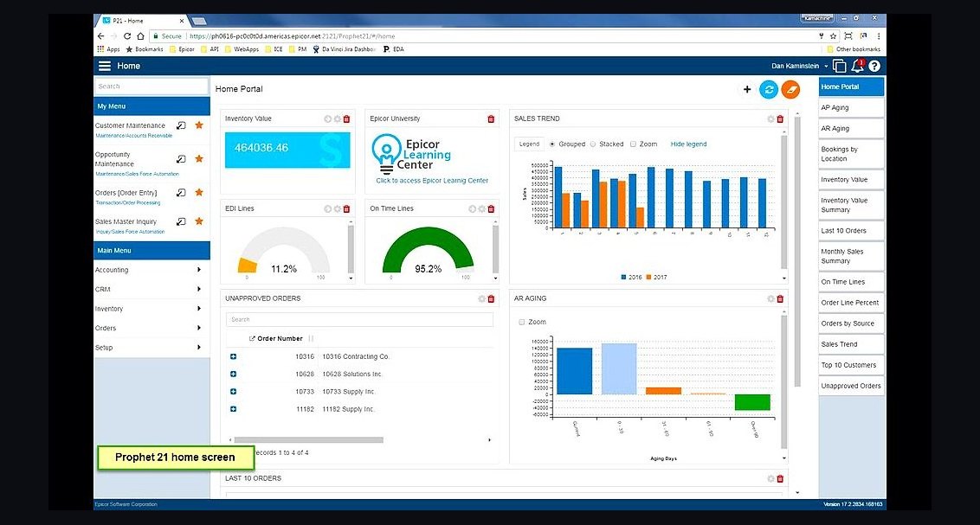The image size is (980, 525).
Task: Expand order 11182 row
Action: (233, 409)
